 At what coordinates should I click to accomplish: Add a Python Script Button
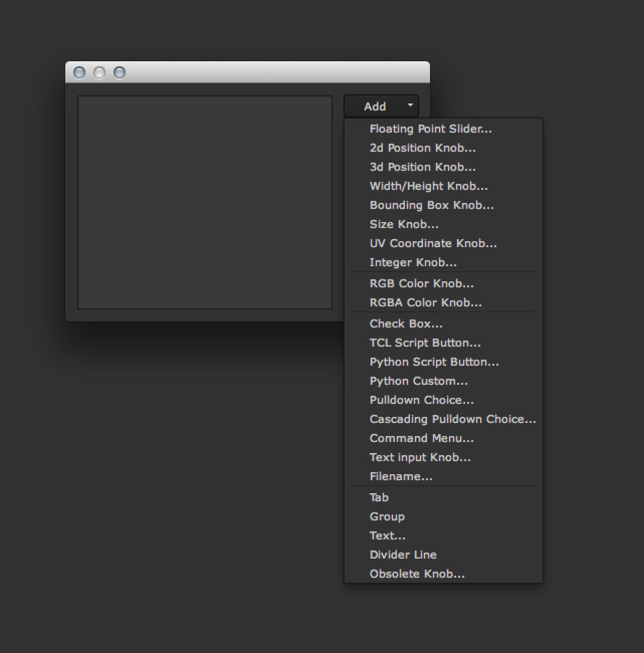[x=443, y=362]
